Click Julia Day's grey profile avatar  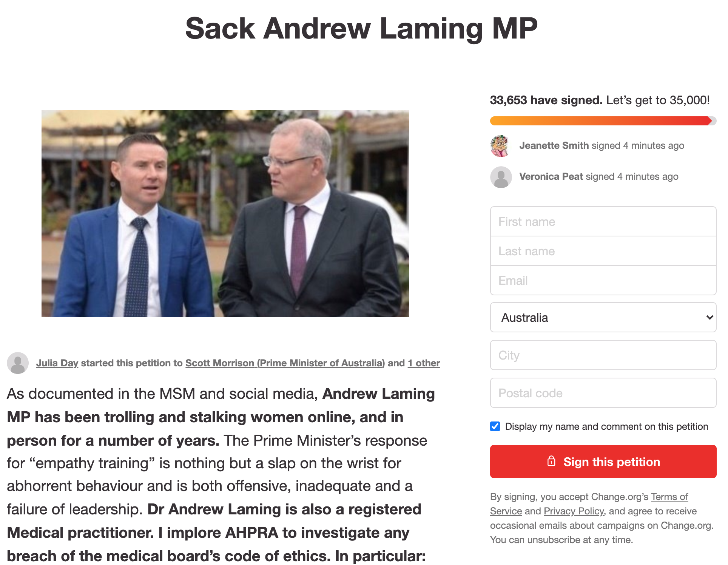[x=18, y=363]
